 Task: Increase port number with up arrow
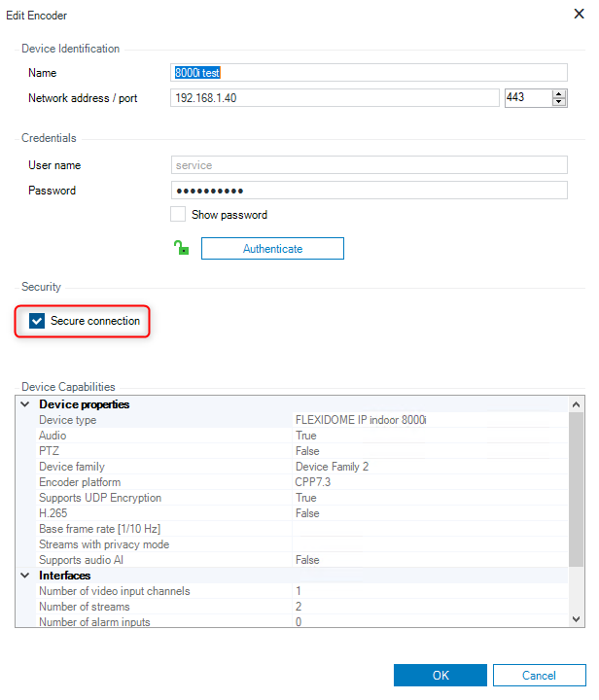coord(559,94)
